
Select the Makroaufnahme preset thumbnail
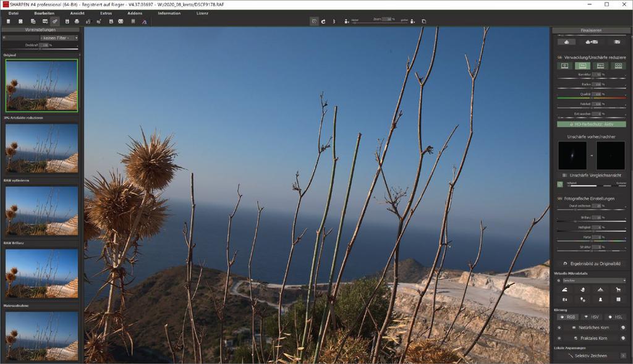41,336
